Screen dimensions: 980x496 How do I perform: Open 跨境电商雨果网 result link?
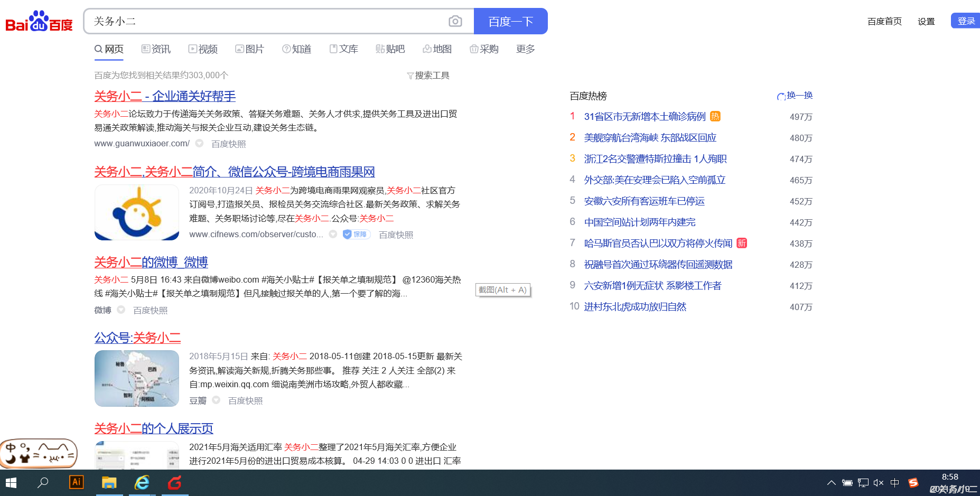[x=235, y=172]
